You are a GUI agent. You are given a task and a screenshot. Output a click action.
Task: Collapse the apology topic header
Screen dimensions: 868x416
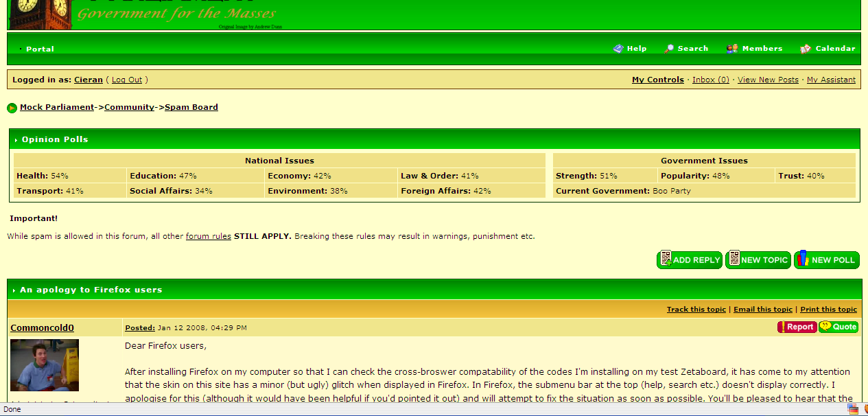pyautogui.click(x=14, y=290)
